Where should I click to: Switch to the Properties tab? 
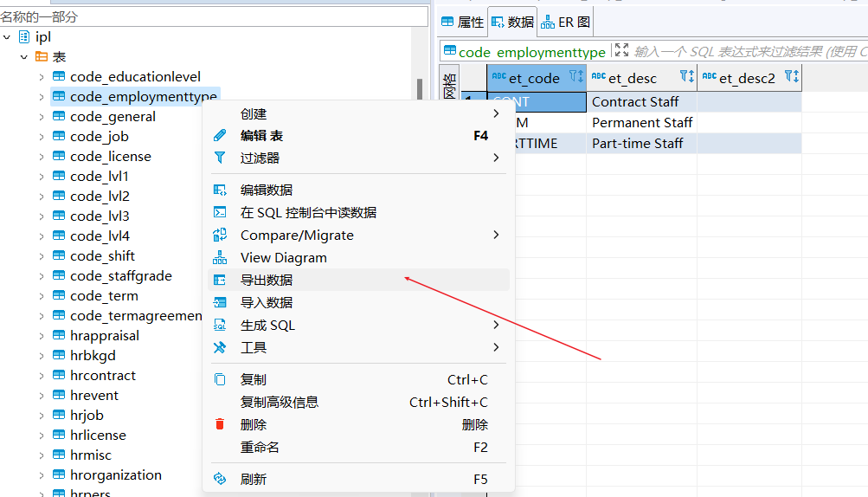(x=463, y=23)
